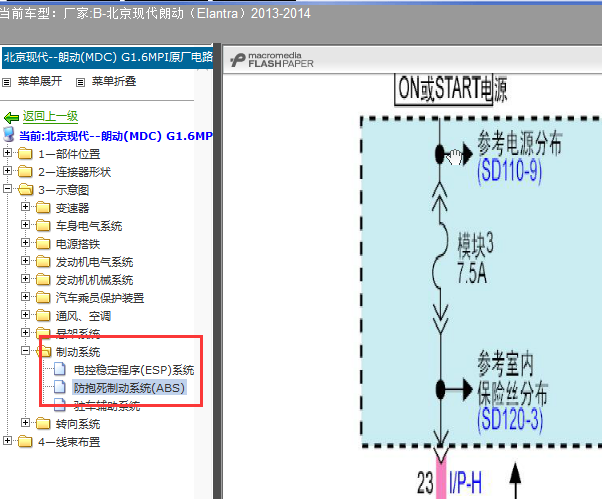Expand the 通风、空调 node
The width and height of the screenshot is (602, 499).
pos(25,315)
